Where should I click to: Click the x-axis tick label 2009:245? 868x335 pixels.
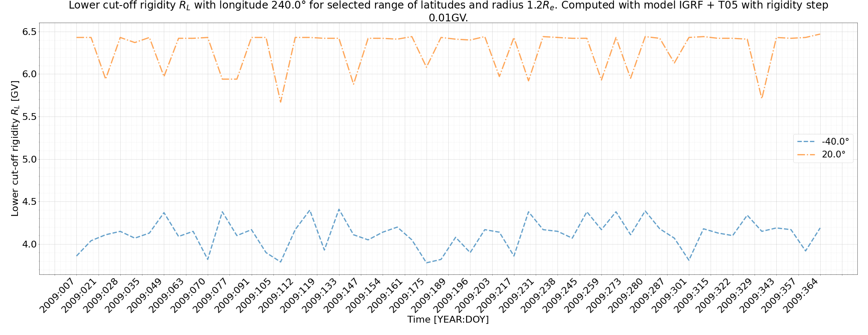(x=560, y=295)
